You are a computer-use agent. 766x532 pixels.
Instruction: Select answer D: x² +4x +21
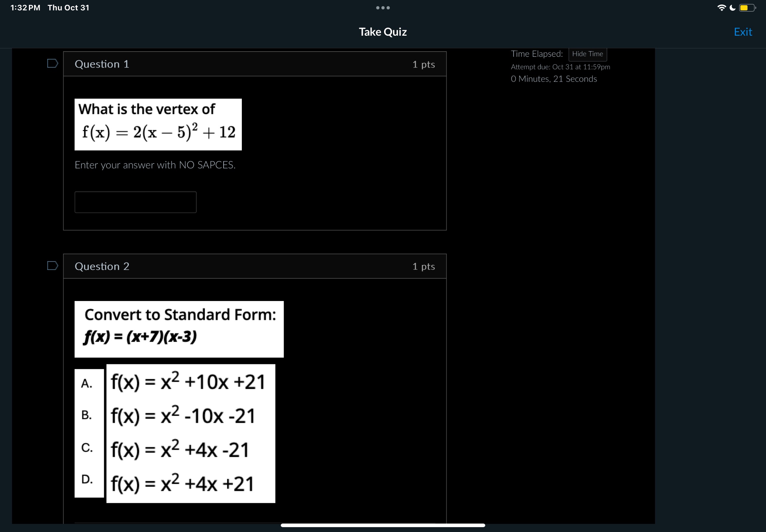coord(182,484)
